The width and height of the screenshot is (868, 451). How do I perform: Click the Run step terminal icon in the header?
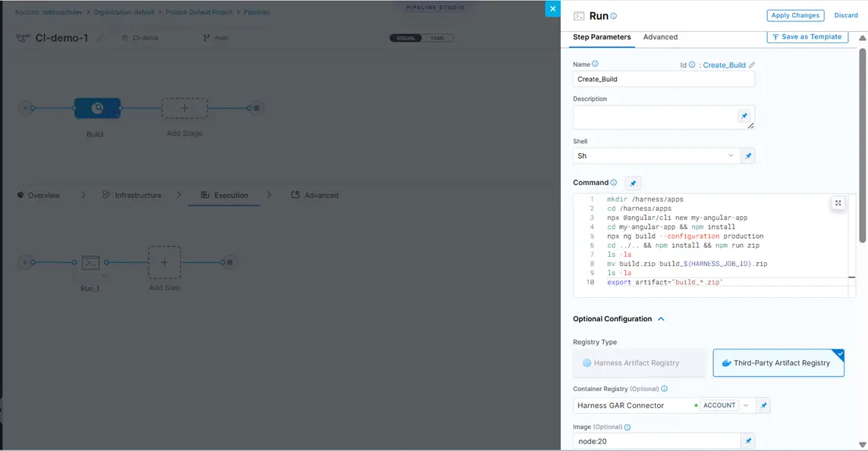tap(579, 16)
